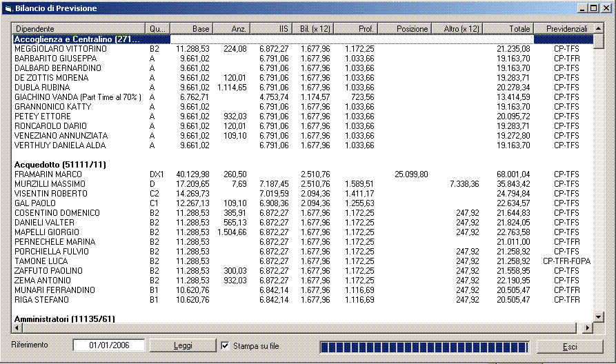Select employee PERNECHELE MARINA

tap(55, 242)
